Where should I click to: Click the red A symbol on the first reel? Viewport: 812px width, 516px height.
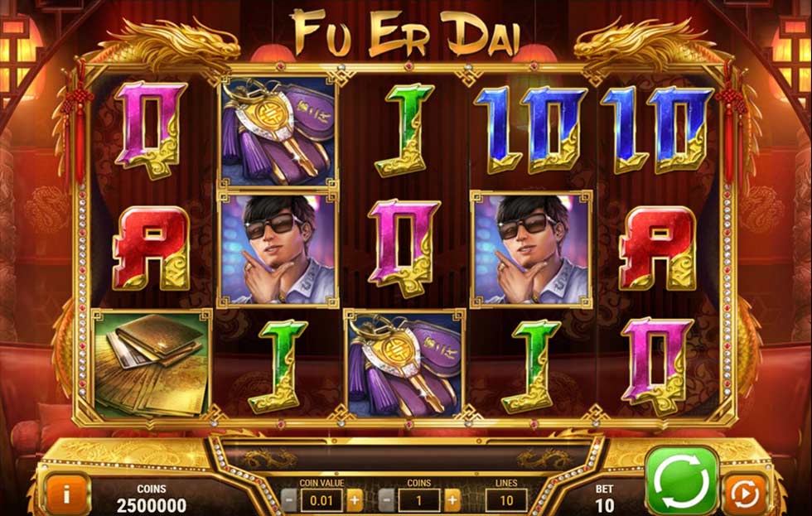coord(152,249)
